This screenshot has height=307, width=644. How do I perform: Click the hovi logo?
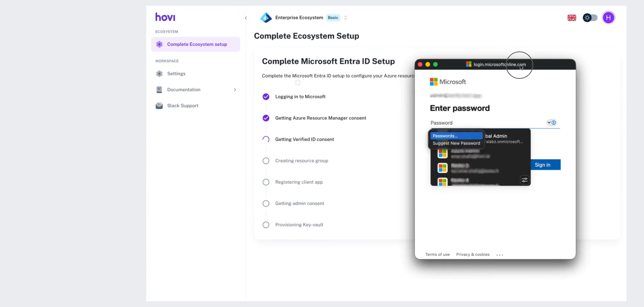point(165,17)
